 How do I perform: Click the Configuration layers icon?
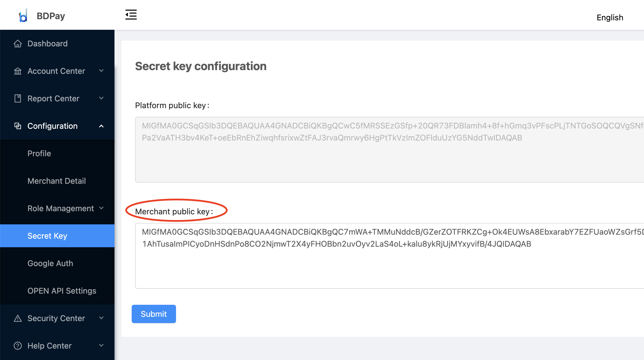18,126
